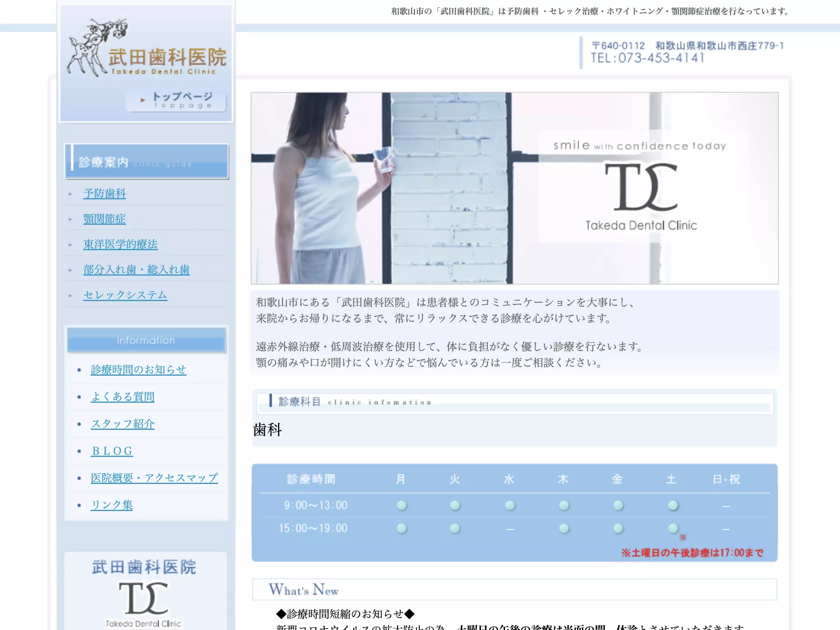Open スタッフ紹介 link
The width and height of the screenshot is (840, 630).
pos(123,424)
